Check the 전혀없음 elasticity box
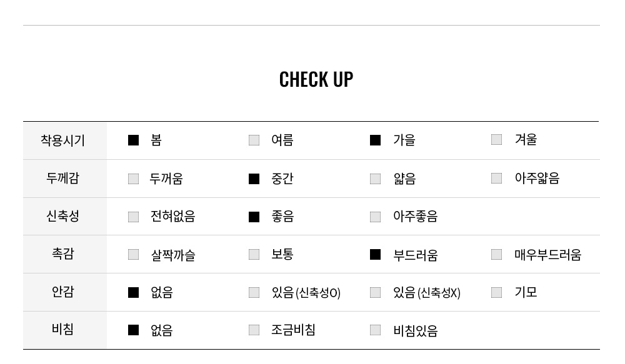 (134, 217)
